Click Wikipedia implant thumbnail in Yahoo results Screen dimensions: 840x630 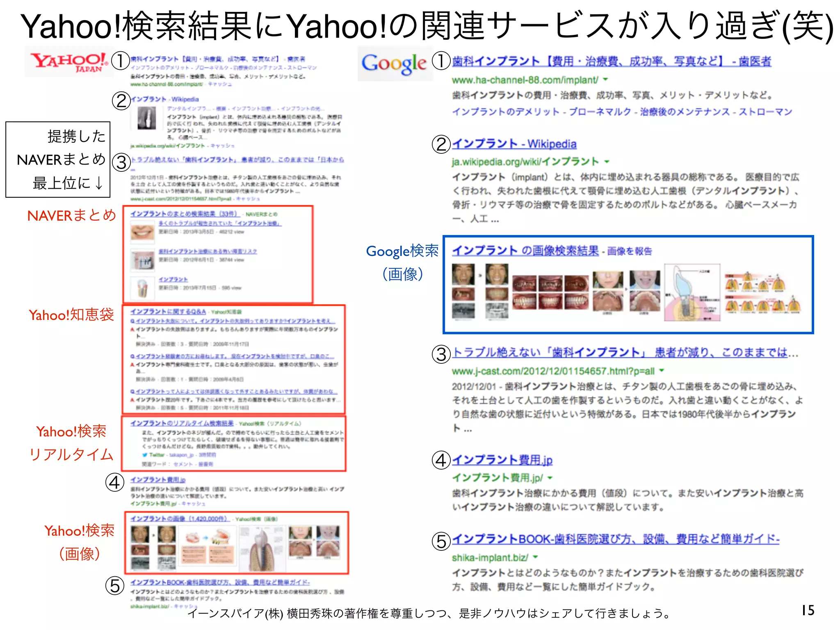[x=146, y=119]
